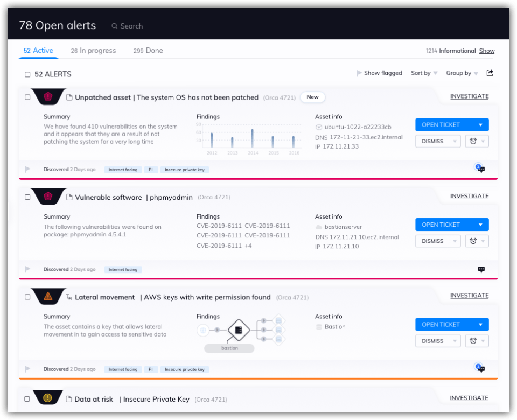517x420 pixels.
Task: Click the orange warning badge on Lateral movement
Action: pyautogui.click(x=48, y=296)
